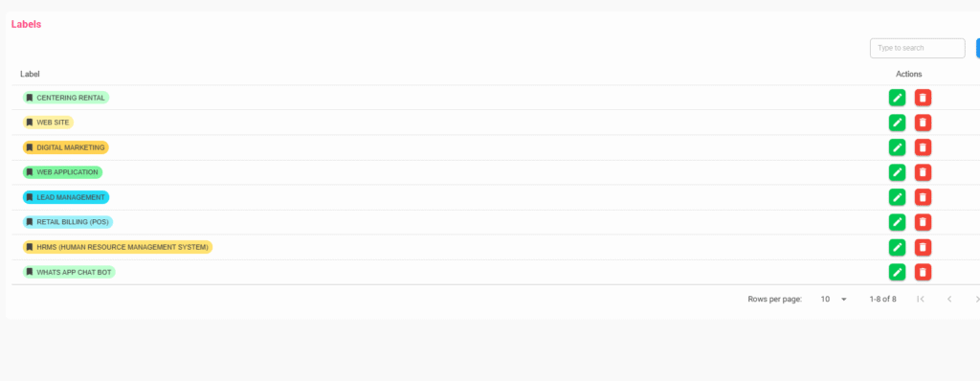
Task: Delete the WHATS APP CHAT BOT label
Action: [923, 272]
